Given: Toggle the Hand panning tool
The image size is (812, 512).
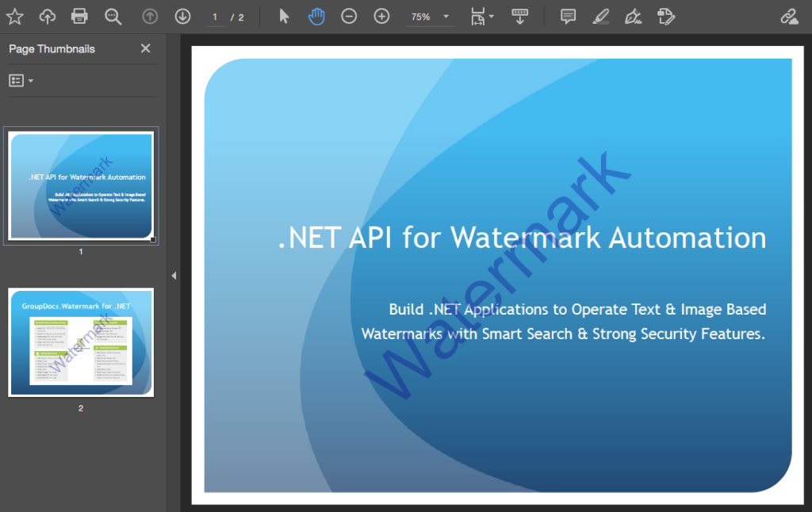Looking at the screenshot, I should pos(316,16).
